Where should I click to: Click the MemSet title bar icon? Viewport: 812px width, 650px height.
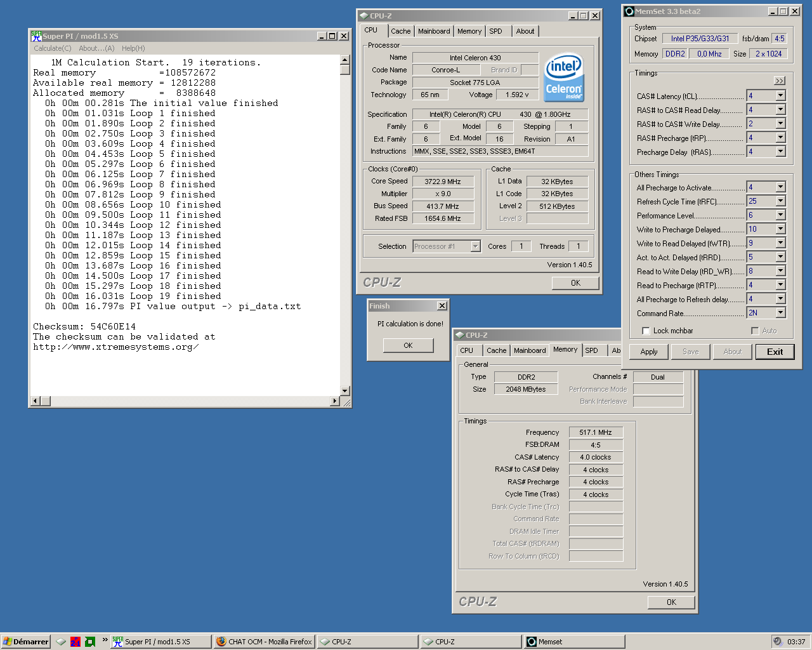[x=629, y=11]
